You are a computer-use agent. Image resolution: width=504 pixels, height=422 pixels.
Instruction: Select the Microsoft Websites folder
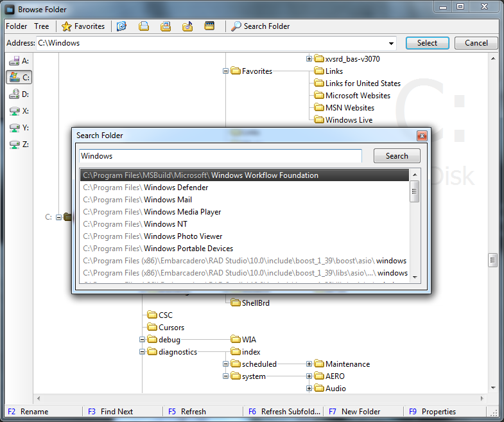point(352,96)
